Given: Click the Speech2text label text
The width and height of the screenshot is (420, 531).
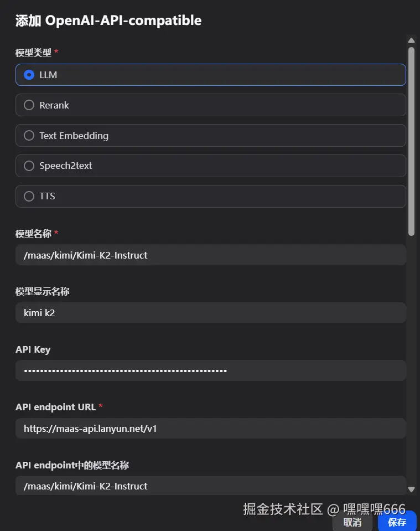Looking at the screenshot, I should pyautogui.click(x=66, y=166).
